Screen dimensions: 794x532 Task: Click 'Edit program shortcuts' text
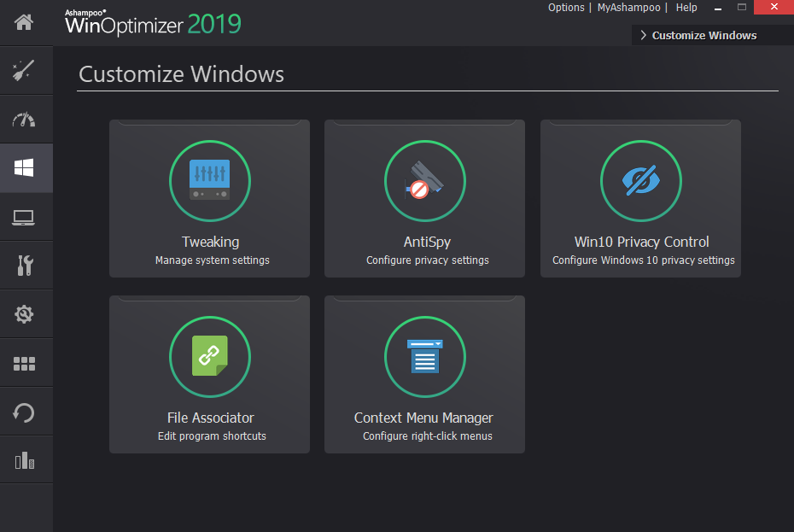tap(212, 436)
